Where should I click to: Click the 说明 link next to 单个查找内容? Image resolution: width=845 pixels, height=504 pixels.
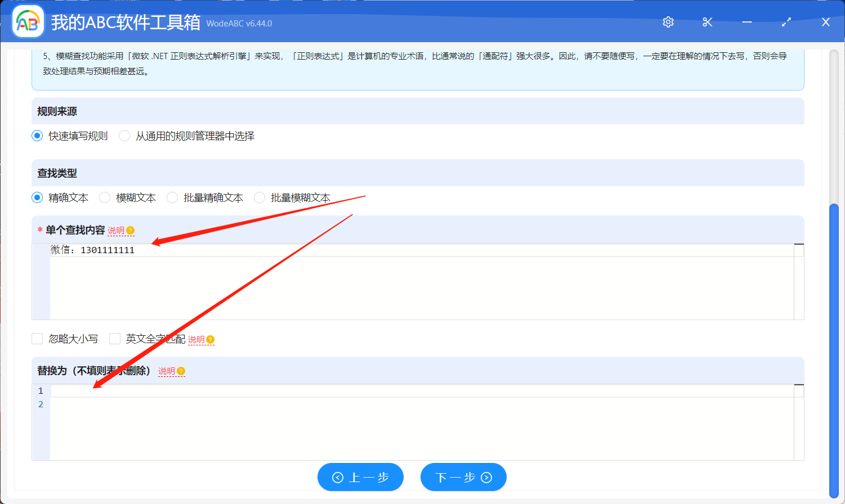pos(116,231)
